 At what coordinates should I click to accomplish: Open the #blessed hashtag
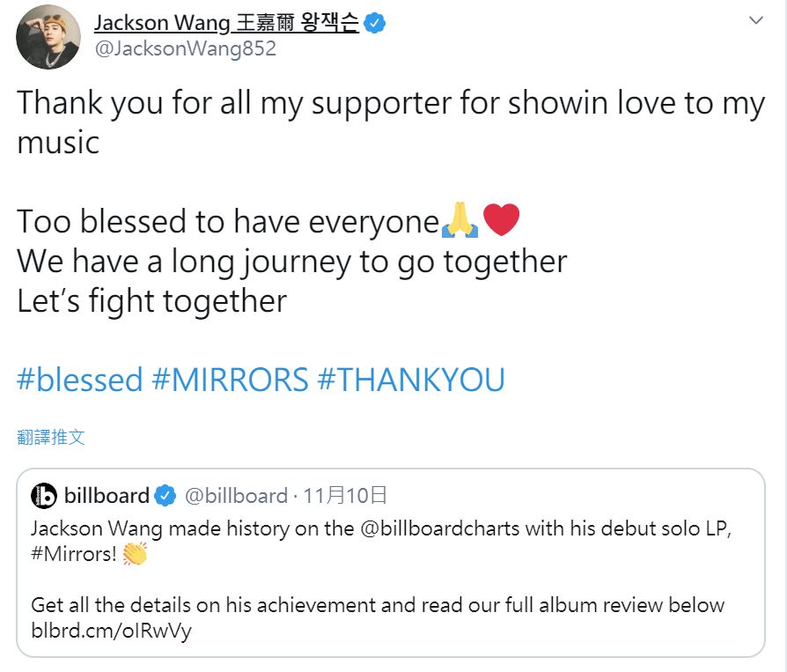[x=80, y=380]
